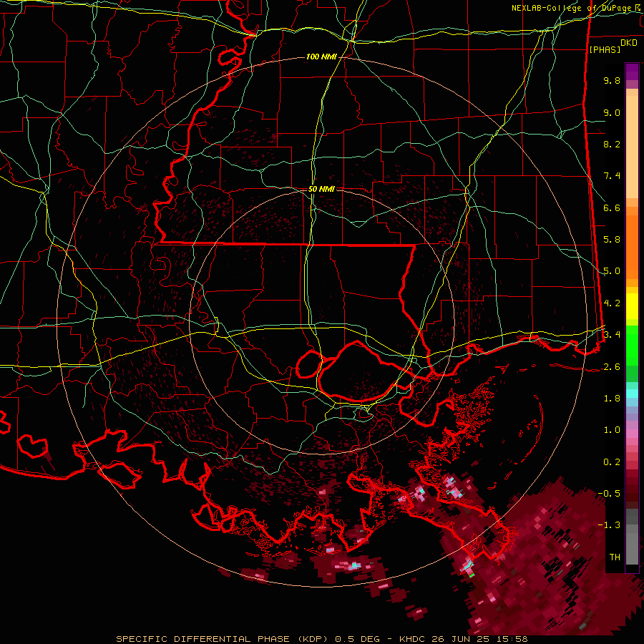Click the 1.0 value on the color scale

click(x=612, y=430)
